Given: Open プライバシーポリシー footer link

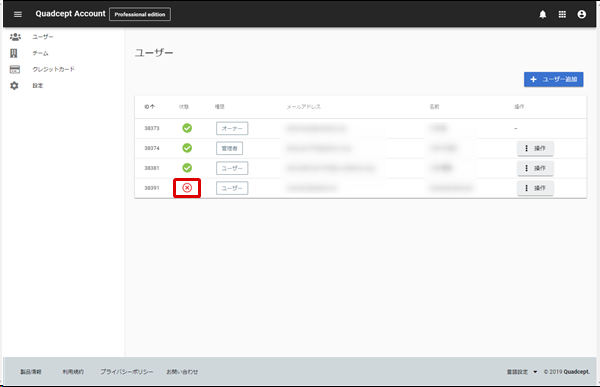Looking at the screenshot, I should [127, 372].
